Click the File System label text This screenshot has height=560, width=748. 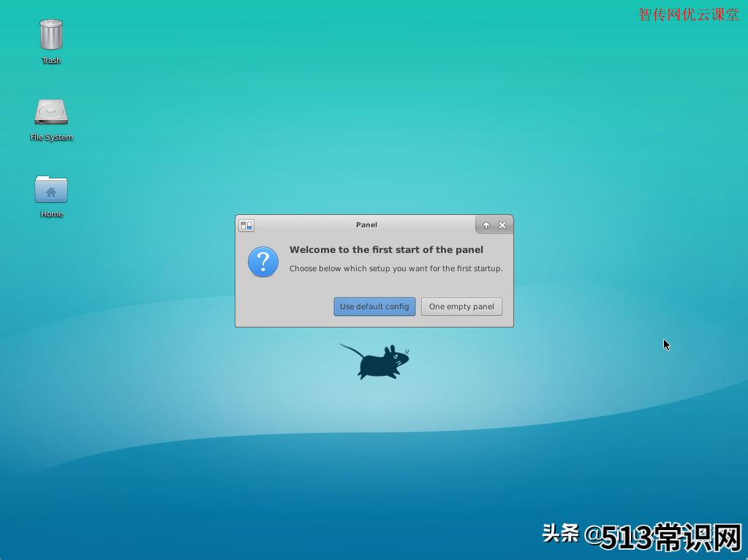click(x=51, y=137)
